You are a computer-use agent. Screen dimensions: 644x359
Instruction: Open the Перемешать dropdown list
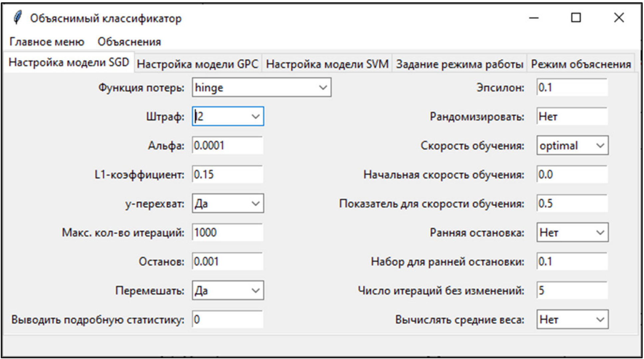255,291
